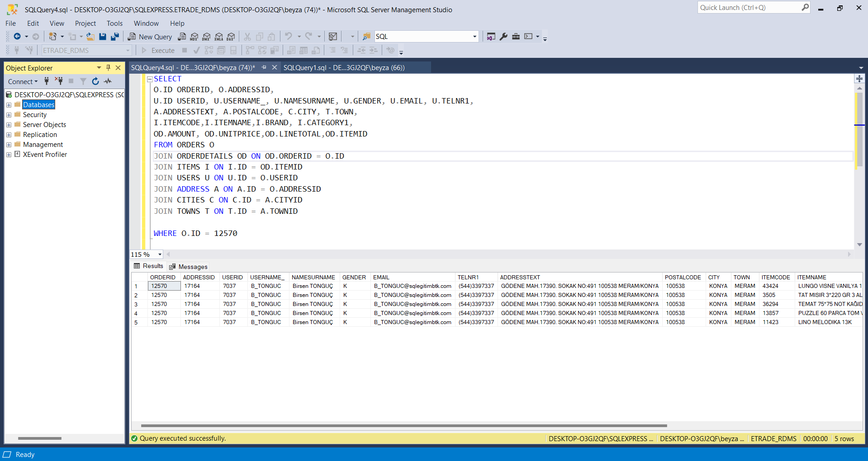Viewport: 868px width, 461px height.
Task: Switch to the SQLQuery1.sql tab
Action: [344, 67]
